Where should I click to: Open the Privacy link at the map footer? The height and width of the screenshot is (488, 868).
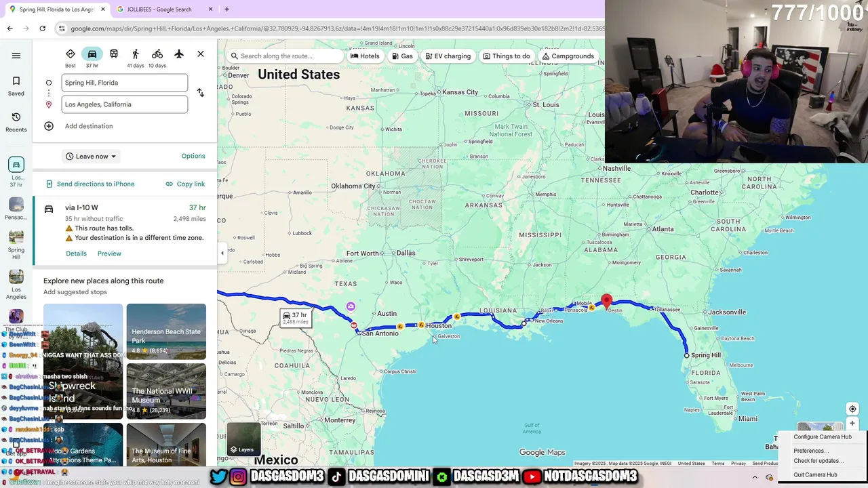pos(738,464)
